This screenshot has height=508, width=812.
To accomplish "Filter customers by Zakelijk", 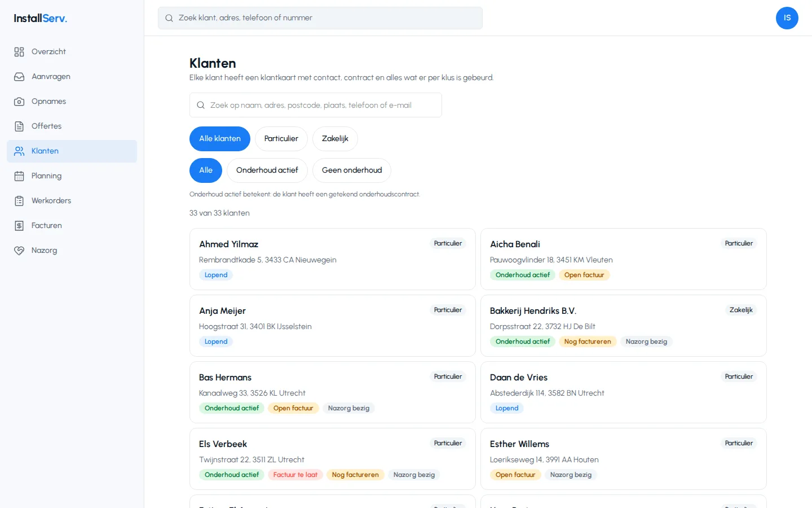I will 335,139.
